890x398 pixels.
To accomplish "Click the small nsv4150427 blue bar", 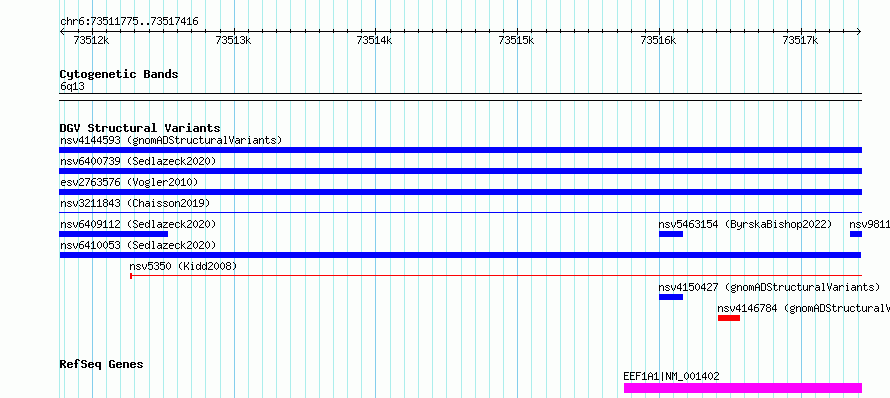I will 670,297.
